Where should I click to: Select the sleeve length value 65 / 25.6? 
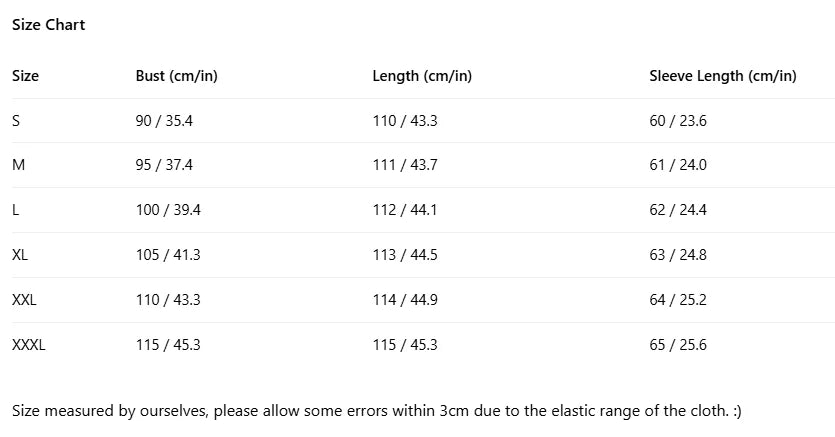coord(677,345)
